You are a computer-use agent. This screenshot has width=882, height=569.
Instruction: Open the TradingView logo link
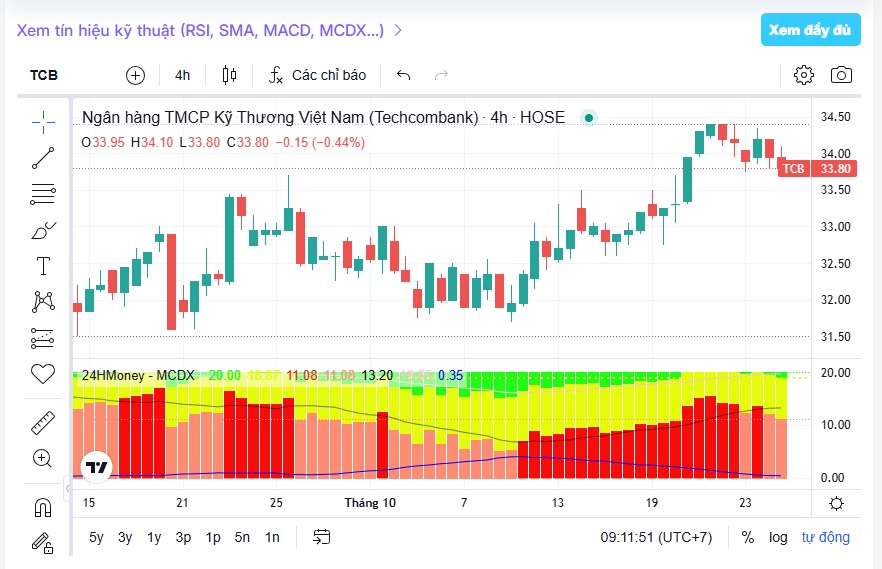tap(96, 467)
